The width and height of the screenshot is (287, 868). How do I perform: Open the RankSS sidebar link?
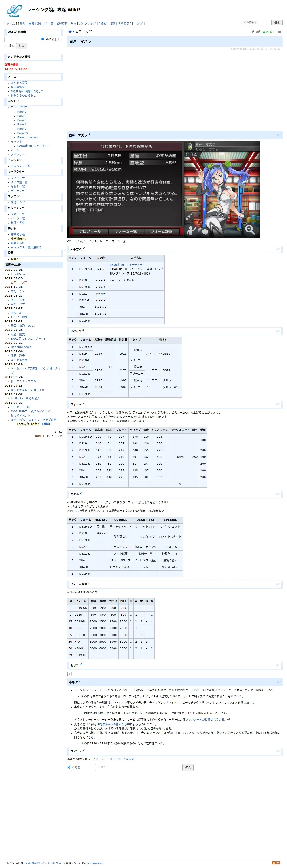pyautogui.click(x=23, y=133)
